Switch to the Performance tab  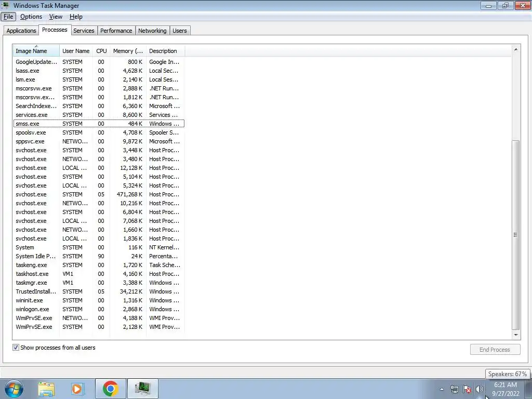[x=116, y=31]
